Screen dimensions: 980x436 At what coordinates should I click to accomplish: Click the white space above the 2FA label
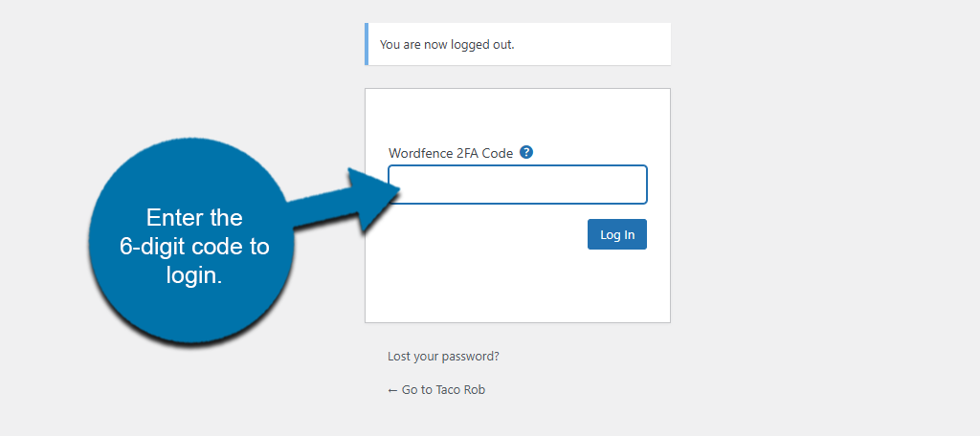click(x=517, y=117)
